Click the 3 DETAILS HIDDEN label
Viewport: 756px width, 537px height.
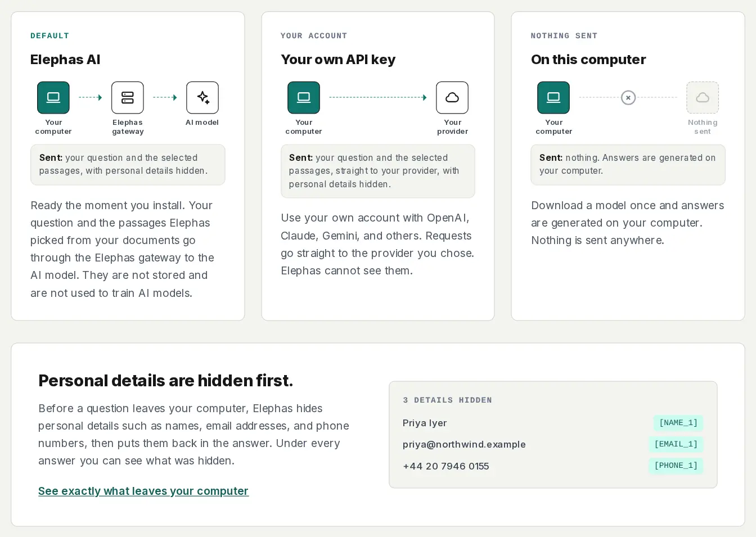click(447, 400)
